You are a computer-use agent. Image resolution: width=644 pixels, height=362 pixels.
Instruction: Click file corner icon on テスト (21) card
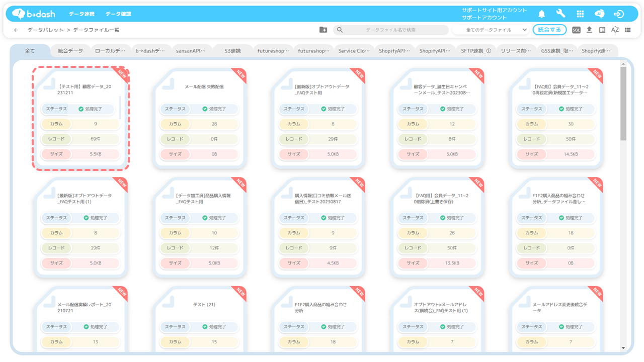pos(168,302)
